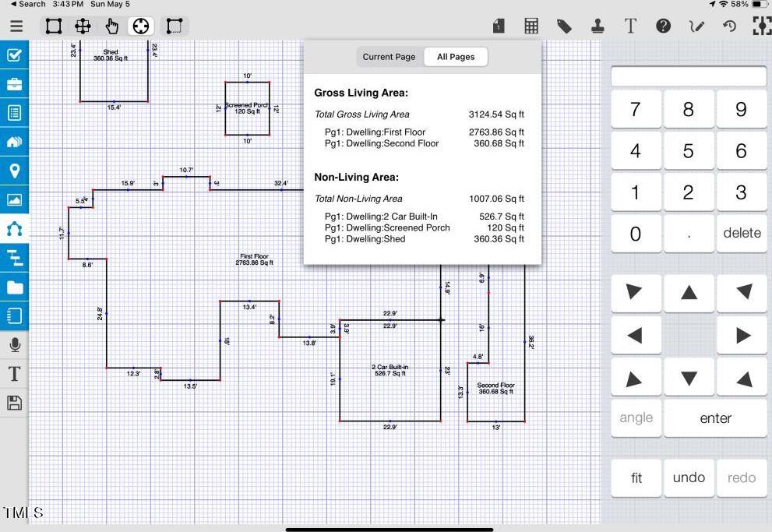The width and height of the screenshot is (772, 532).
Task: Tap the right arrow direction key
Action: tap(742, 336)
